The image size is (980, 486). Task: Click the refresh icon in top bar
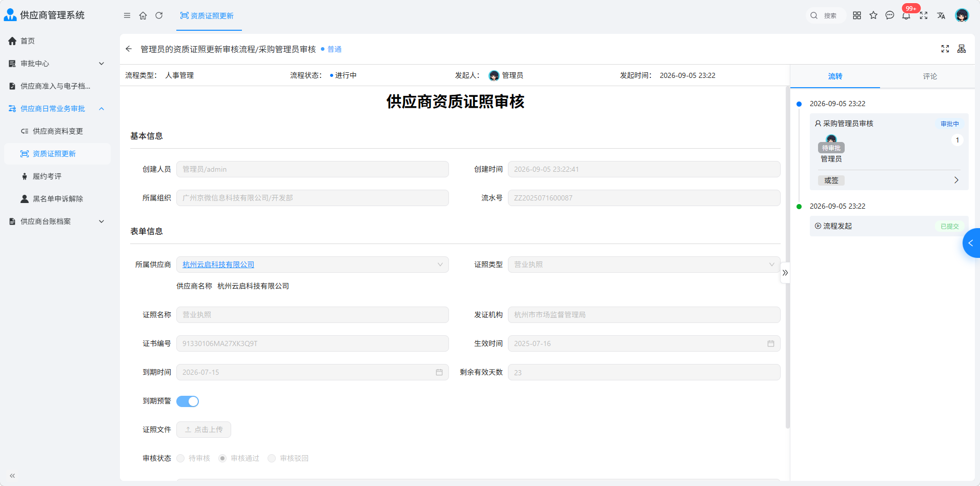point(159,15)
